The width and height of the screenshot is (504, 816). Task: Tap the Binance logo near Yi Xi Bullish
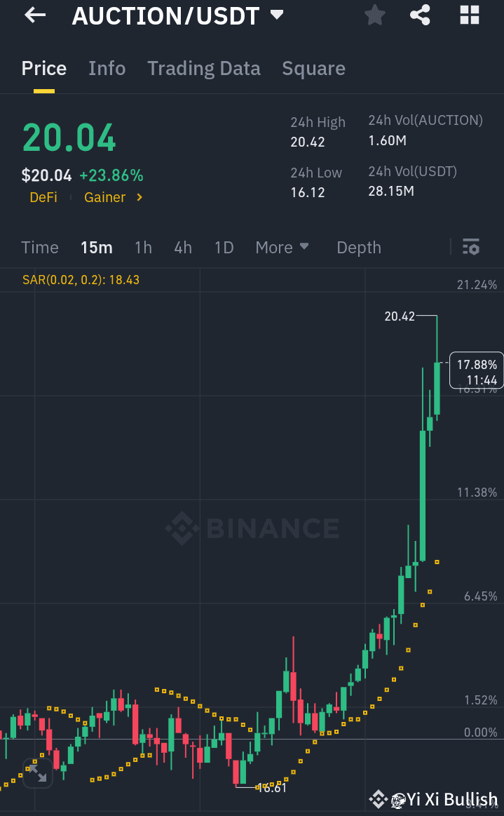point(379,798)
